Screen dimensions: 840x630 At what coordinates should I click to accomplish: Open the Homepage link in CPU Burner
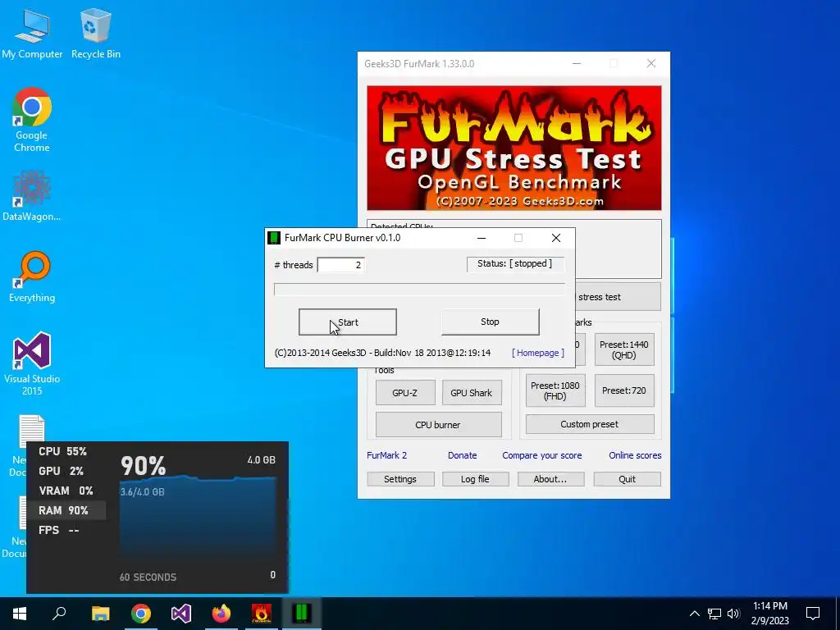pyautogui.click(x=538, y=353)
